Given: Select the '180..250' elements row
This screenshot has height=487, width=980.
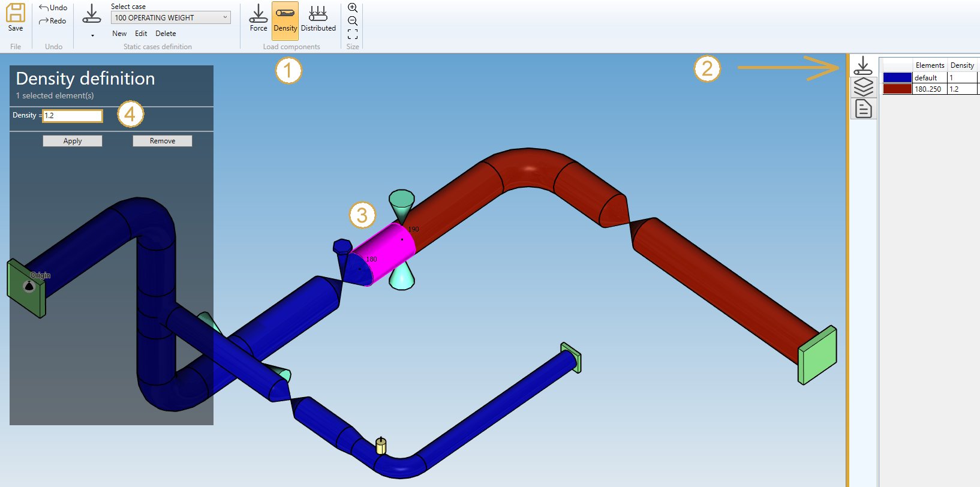Looking at the screenshot, I should tap(929, 89).
